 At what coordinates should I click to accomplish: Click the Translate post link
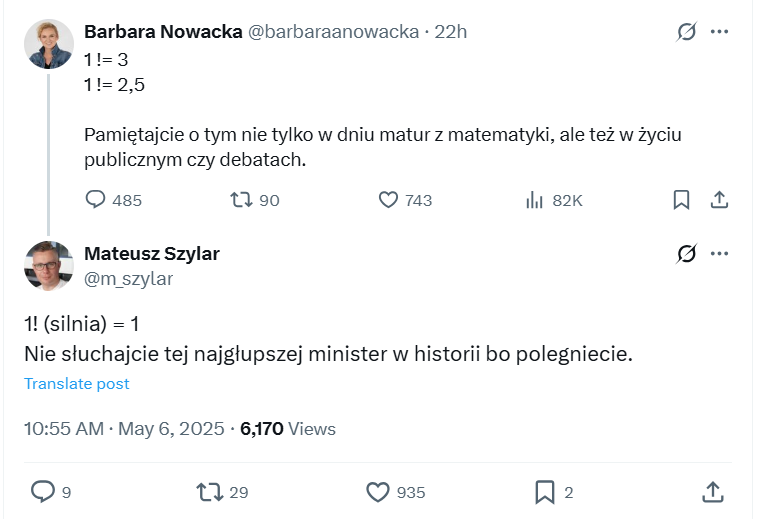click(x=77, y=384)
